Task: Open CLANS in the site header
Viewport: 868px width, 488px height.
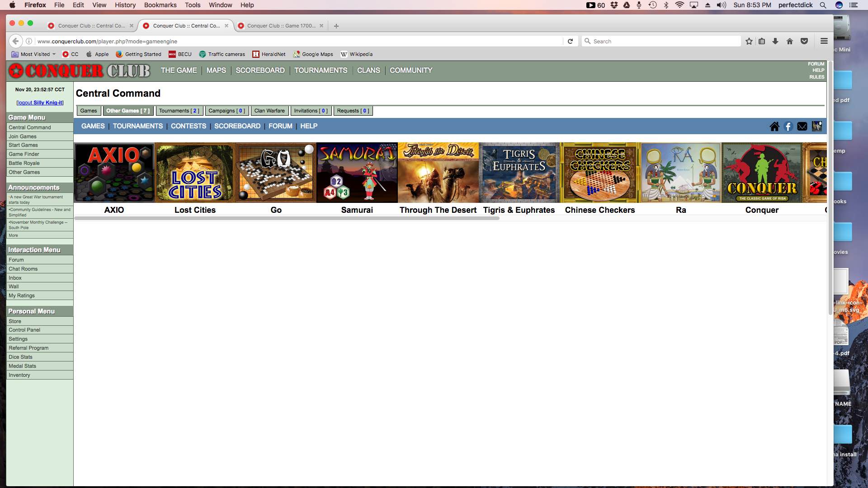Action: coord(368,70)
